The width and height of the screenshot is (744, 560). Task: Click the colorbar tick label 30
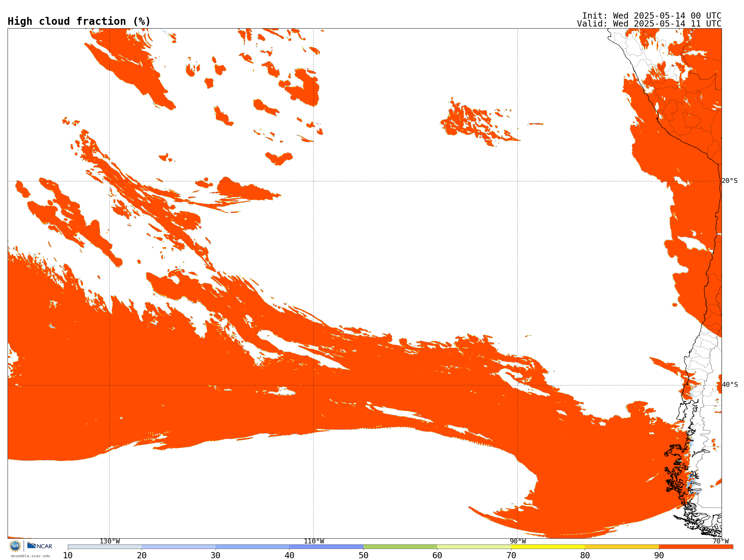coord(216,556)
